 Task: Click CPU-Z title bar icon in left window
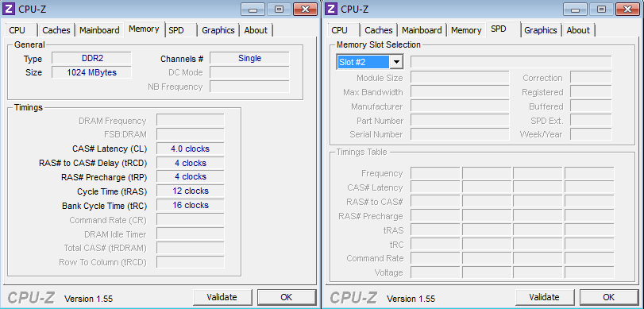10,9
